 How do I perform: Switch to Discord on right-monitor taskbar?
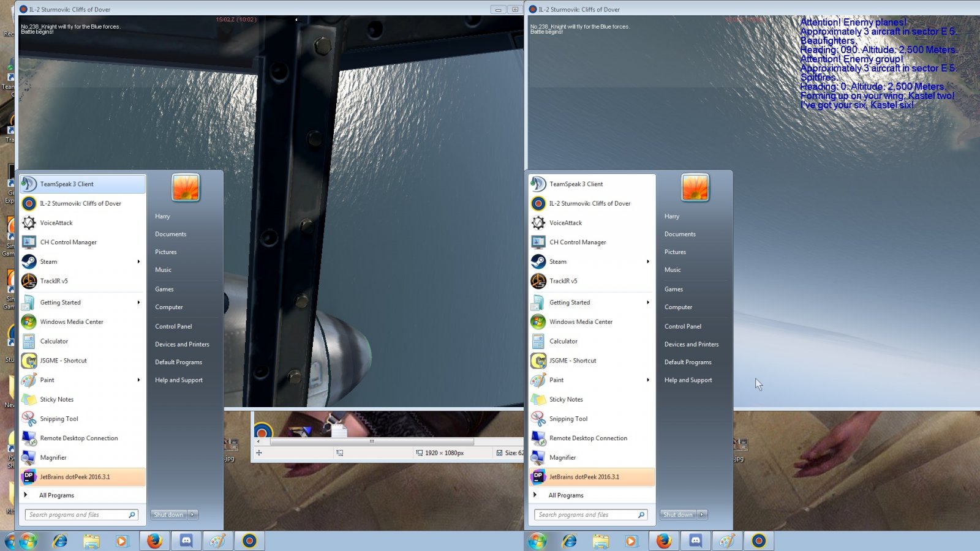point(696,541)
